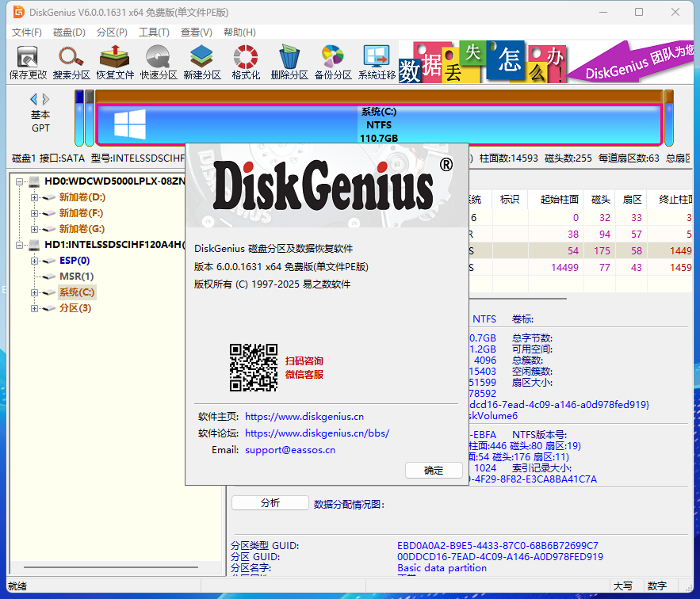This screenshot has width=700, height=599.
Task: Select the recovery partition bar at far right
Action: point(669,118)
